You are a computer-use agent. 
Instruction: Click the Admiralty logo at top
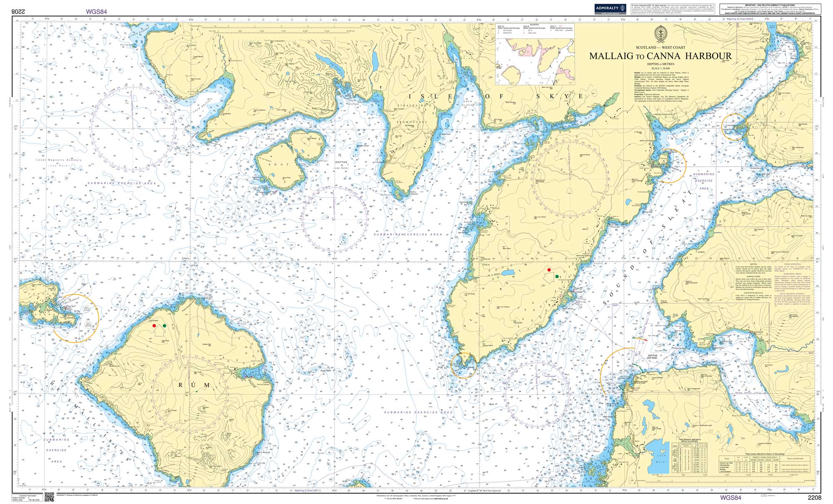pos(610,9)
